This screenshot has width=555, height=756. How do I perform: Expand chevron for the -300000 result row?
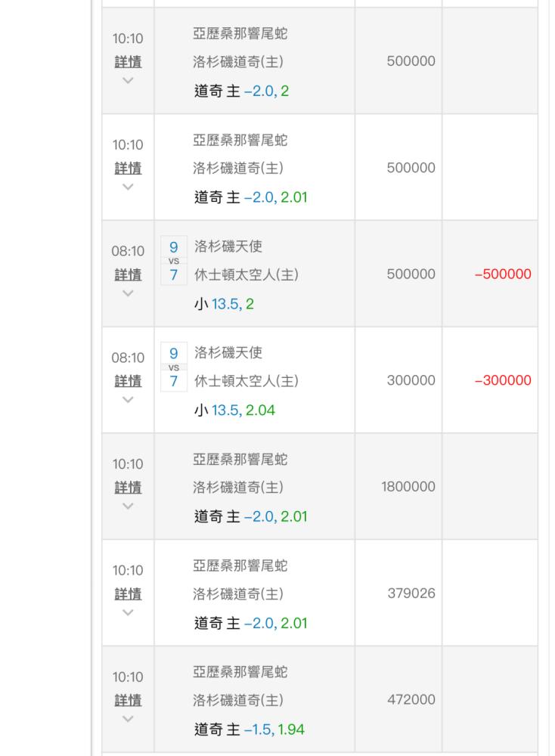[x=128, y=399]
